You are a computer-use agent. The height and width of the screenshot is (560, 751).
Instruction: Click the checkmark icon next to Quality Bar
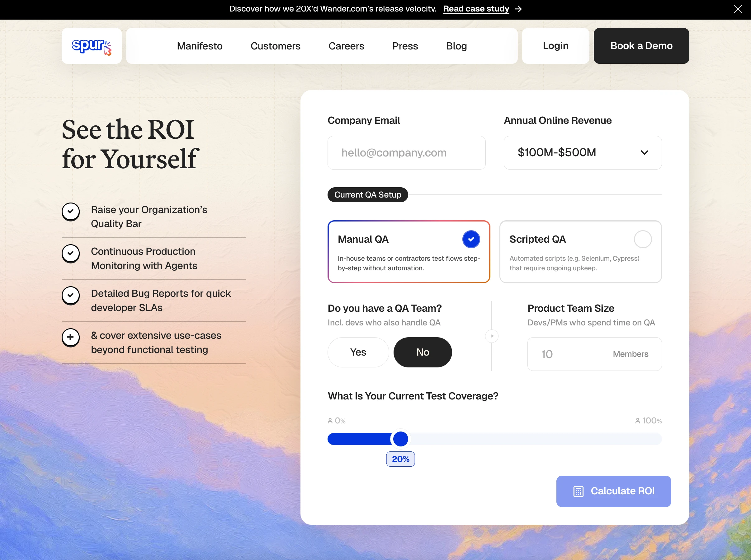(71, 211)
